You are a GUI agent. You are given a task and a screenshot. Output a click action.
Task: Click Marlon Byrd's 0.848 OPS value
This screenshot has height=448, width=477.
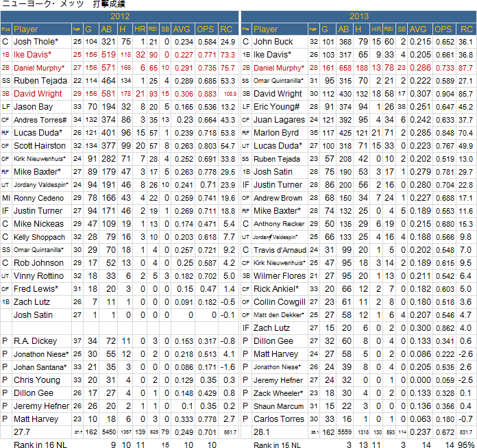click(444, 133)
